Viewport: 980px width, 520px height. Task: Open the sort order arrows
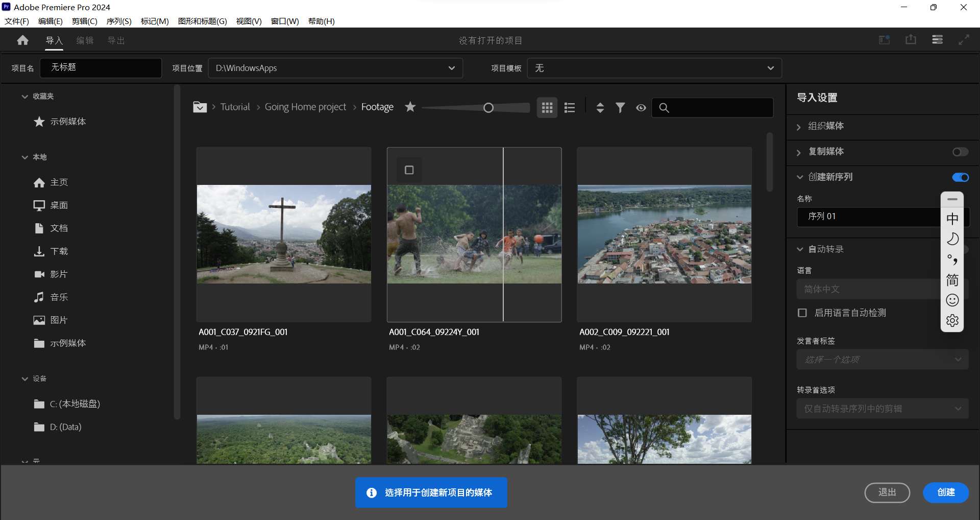click(600, 107)
